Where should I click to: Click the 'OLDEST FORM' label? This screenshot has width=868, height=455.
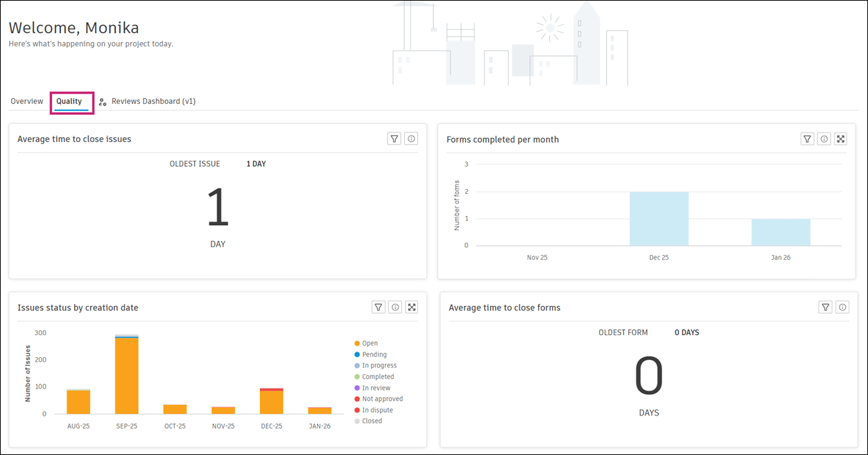click(623, 332)
